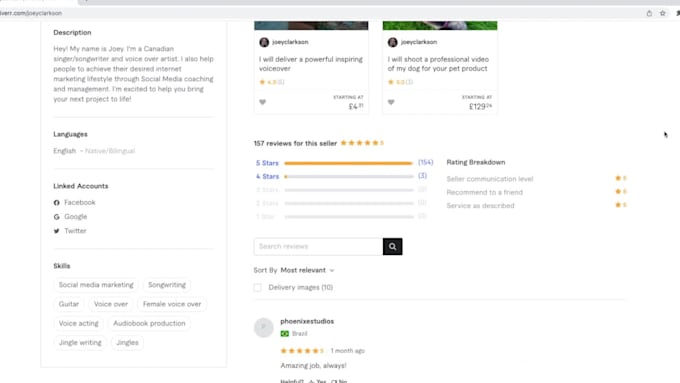Click the Social media marketing skill tag
Viewport: 680px width, 383px height.
tap(96, 285)
